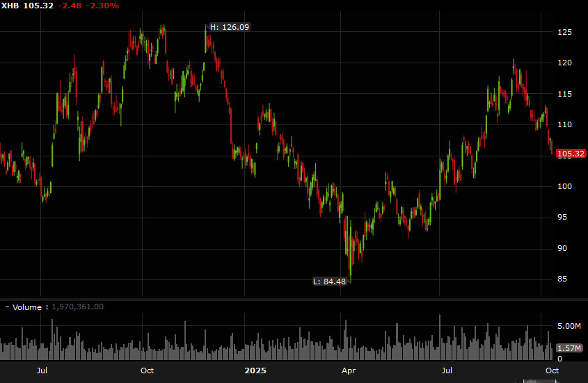Click the first Oct label on the time axis
This screenshot has height=383, width=588.
coord(147,371)
